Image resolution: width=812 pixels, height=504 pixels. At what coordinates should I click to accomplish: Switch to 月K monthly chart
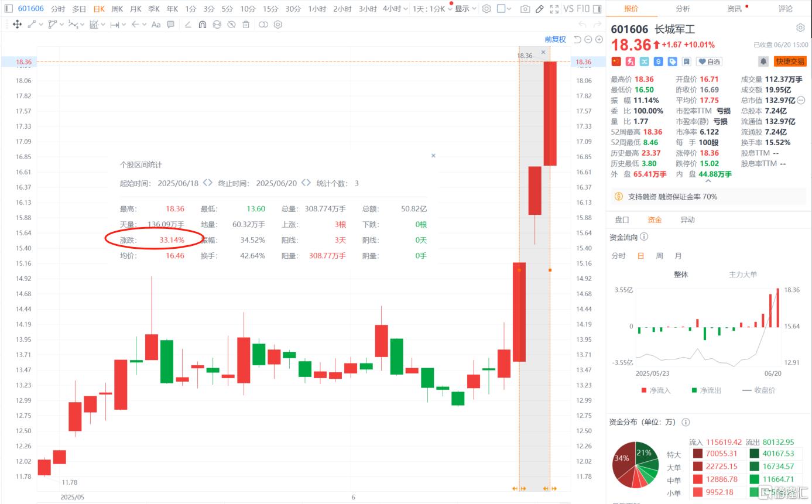click(x=135, y=9)
